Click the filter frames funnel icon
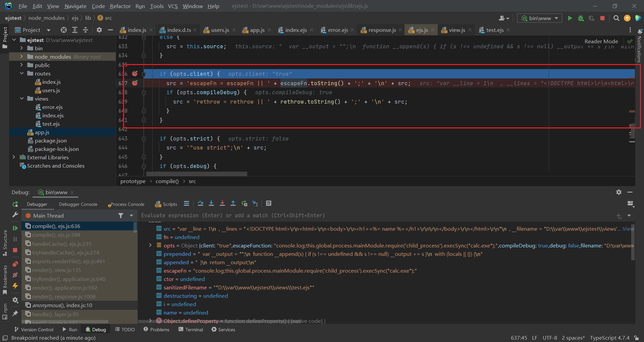 121,216
